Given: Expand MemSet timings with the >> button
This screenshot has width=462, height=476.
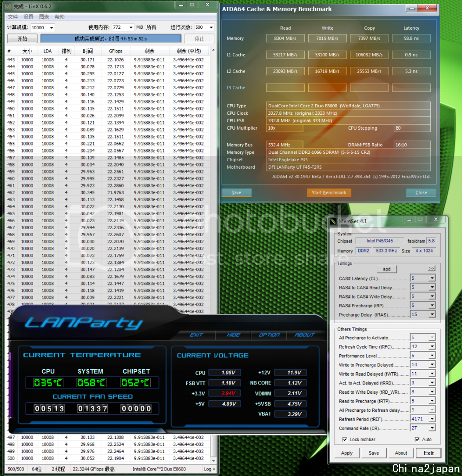Looking at the screenshot, I should [x=431, y=268].
